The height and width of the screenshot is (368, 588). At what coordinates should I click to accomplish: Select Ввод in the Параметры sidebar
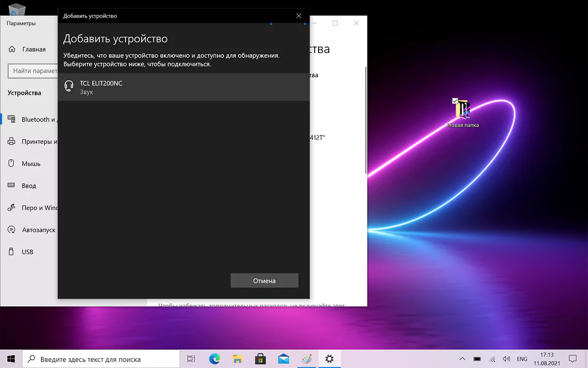pos(23,185)
